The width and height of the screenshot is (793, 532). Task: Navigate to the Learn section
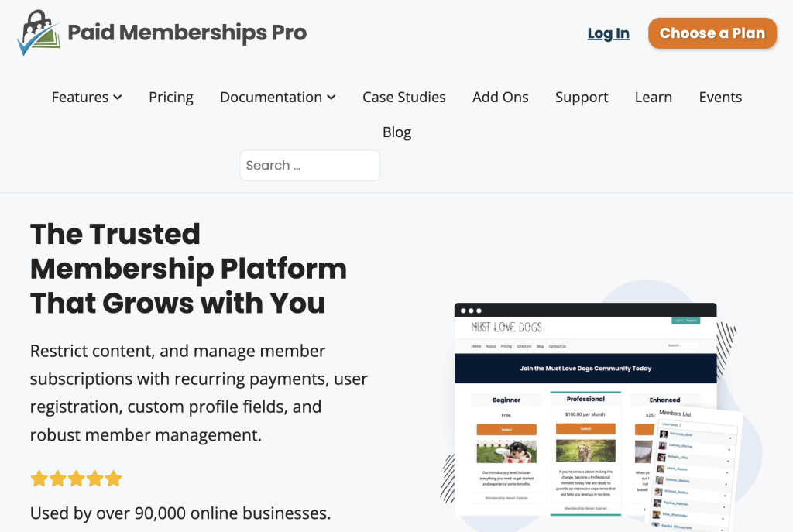point(653,97)
